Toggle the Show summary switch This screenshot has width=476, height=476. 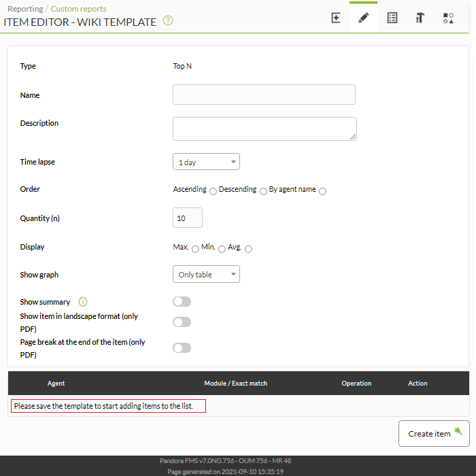tap(182, 301)
